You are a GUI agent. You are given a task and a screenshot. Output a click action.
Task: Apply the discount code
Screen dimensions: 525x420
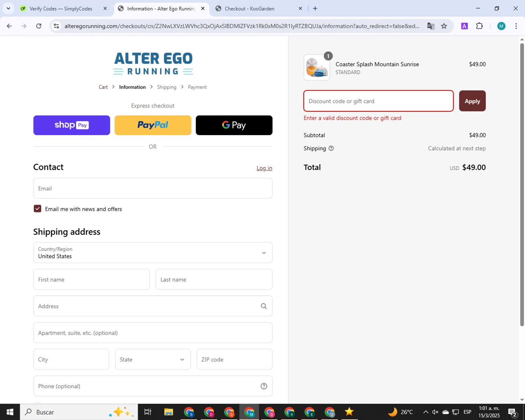(472, 101)
